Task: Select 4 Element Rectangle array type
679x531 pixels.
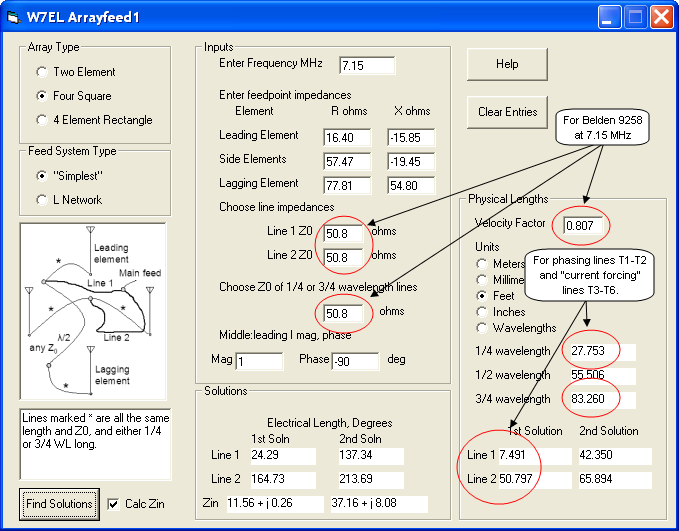Action: point(41,120)
